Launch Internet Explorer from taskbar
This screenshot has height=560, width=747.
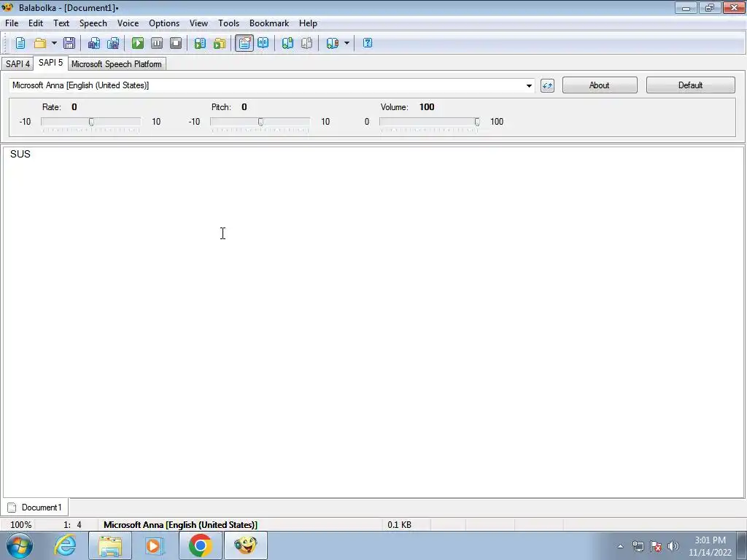(x=65, y=545)
